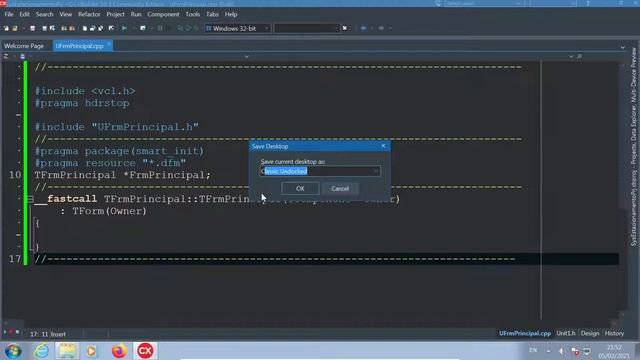Screen dimensions: 640x360
Task: Click the volume speaker tray icon
Action: tap(562, 351)
